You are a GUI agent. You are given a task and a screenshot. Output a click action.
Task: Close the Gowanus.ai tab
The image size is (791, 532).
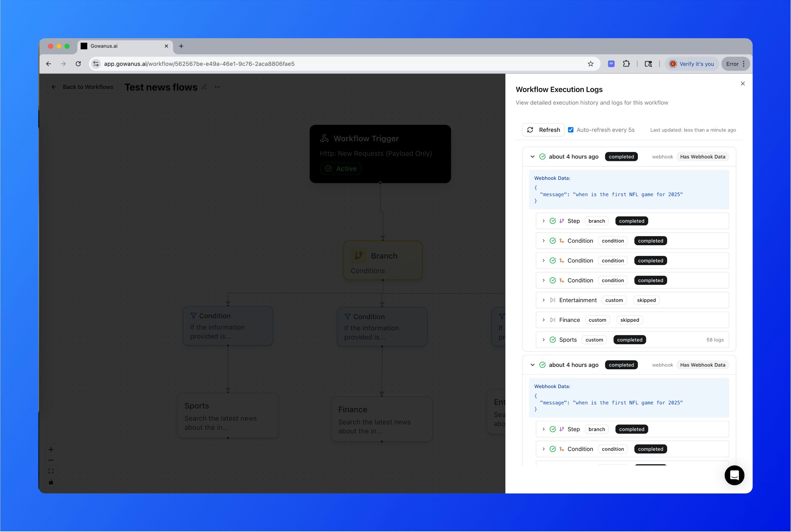point(166,46)
